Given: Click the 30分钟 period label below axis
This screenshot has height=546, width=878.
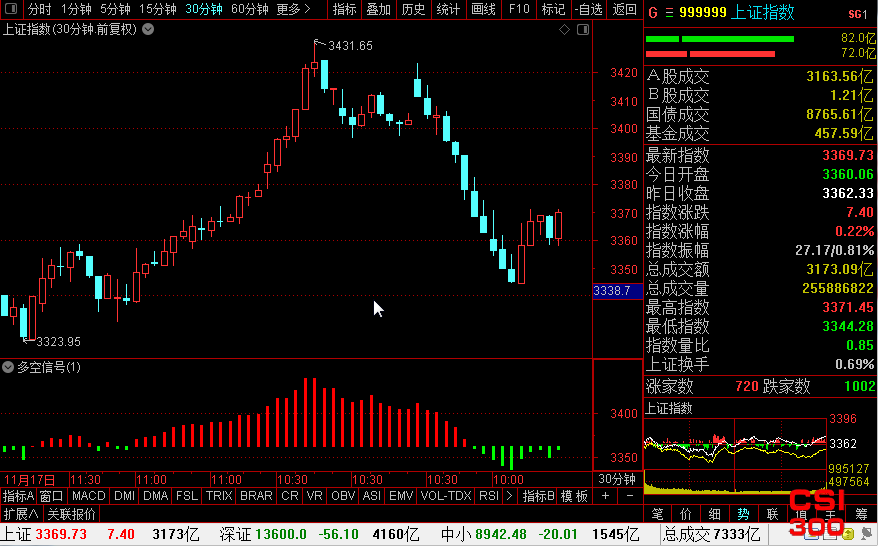Looking at the screenshot, I should tap(617, 479).
